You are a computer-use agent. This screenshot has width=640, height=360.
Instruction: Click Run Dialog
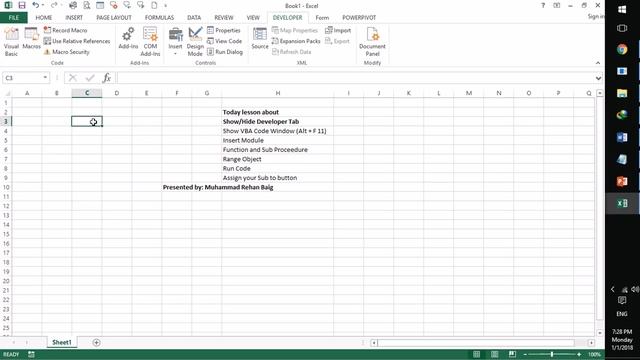pyautogui.click(x=225, y=52)
